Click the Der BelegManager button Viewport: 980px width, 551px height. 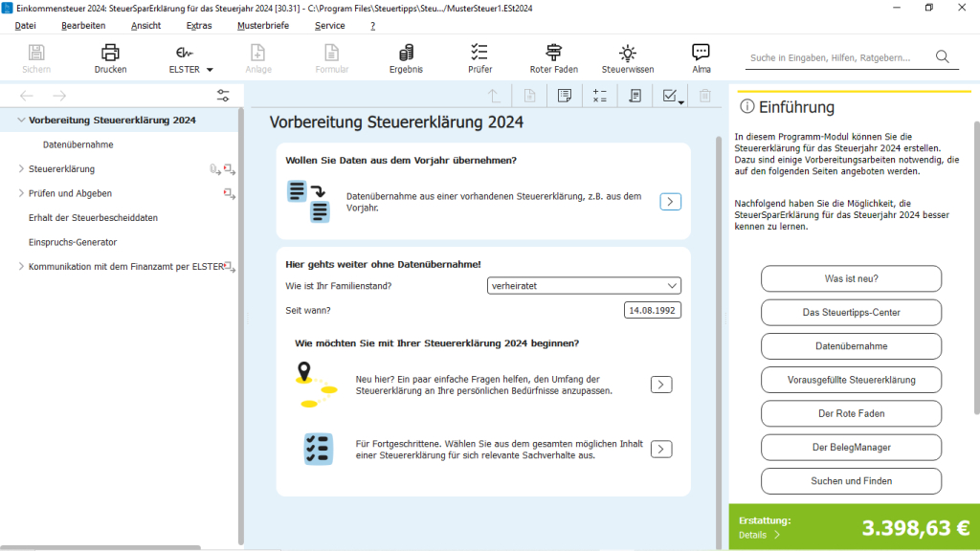[851, 447]
